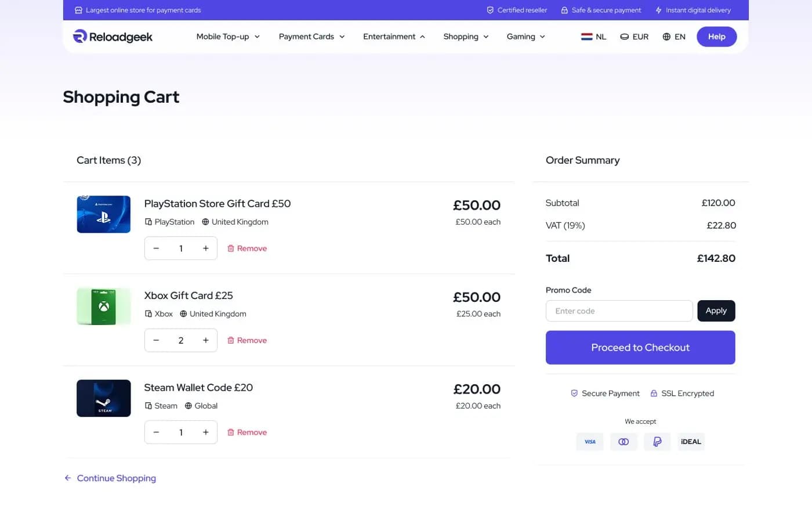Viewport: 812px width, 523px height.
Task: Click the Certified reseller badge
Action: pyautogui.click(x=517, y=10)
